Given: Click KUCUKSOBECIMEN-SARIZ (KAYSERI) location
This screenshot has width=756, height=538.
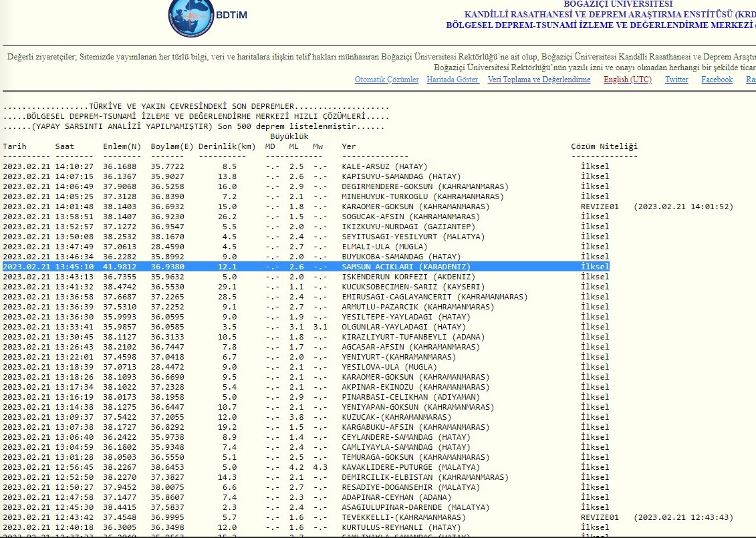Looking at the screenshot, I should pyautogui.click(x=413, y=287).
